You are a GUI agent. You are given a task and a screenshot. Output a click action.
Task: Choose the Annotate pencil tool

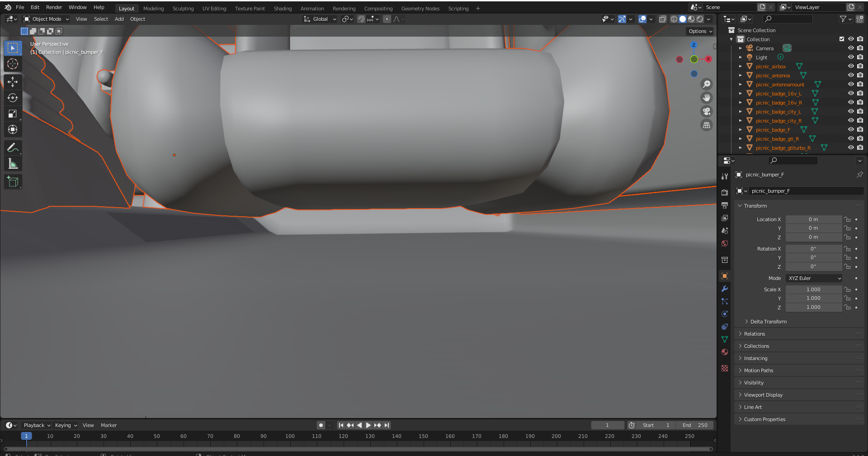(13, 148)
